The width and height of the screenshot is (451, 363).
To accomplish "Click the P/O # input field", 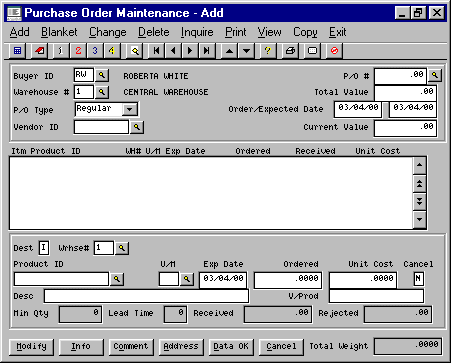I will (x=401, y=76).
